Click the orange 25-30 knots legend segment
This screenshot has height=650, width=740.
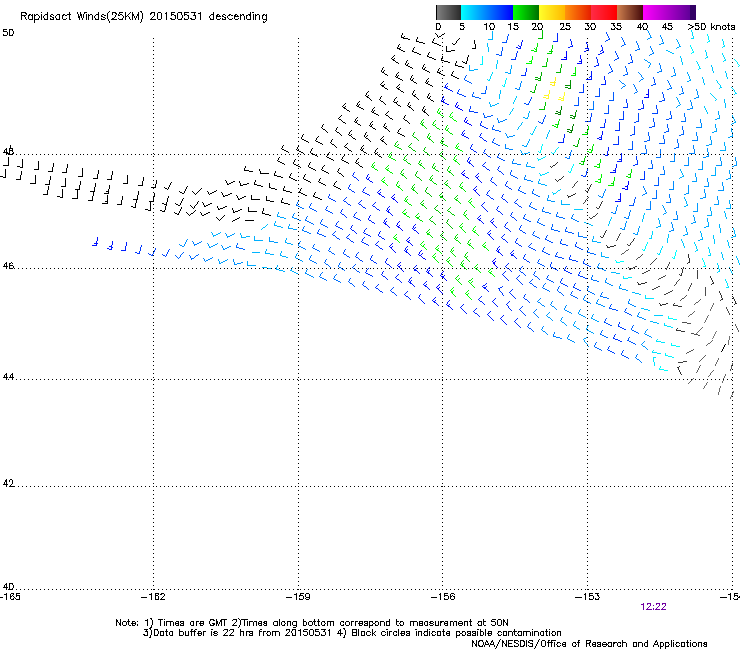[578, 12]
